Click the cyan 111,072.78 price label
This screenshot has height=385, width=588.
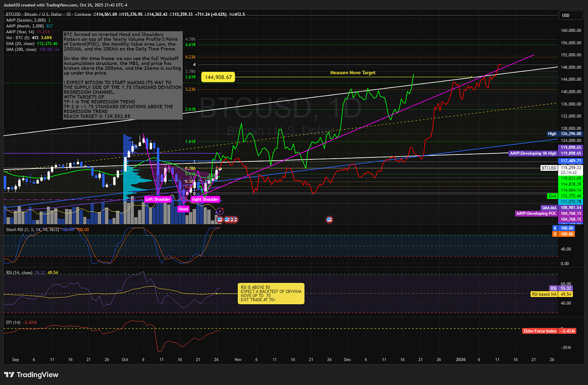click(571, 202)
